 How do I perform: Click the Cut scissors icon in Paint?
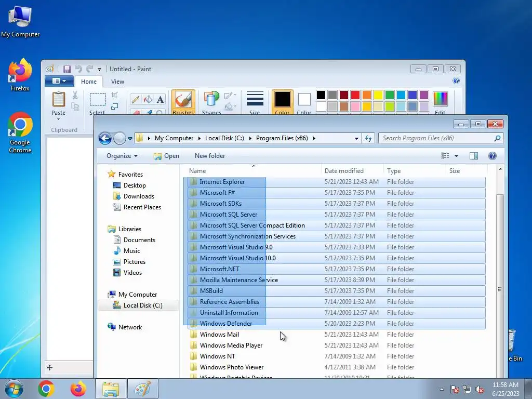(x=75, y=96)
